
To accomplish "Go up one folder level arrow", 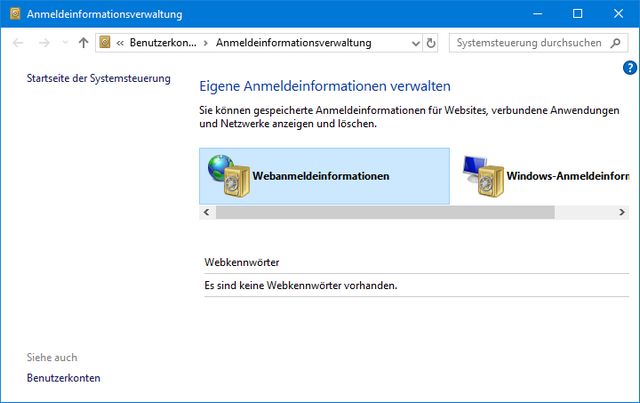I will tap(83, 42).
